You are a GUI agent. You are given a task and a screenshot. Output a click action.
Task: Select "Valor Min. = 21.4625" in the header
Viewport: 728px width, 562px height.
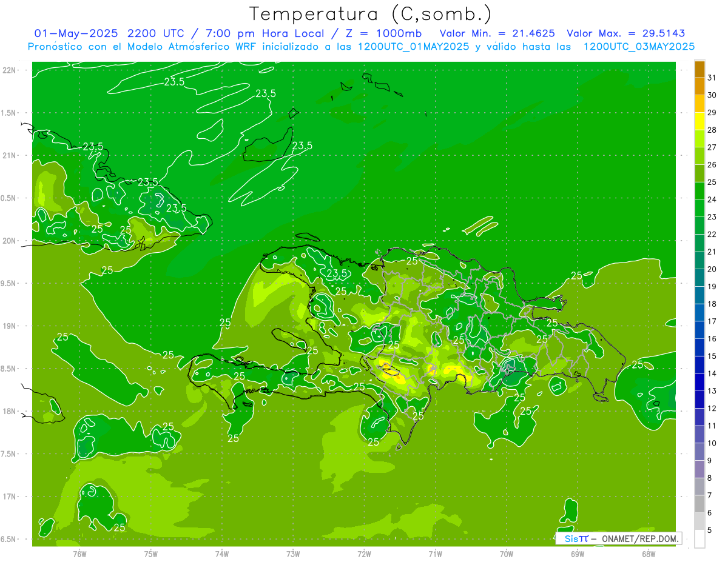pos(497,34)
